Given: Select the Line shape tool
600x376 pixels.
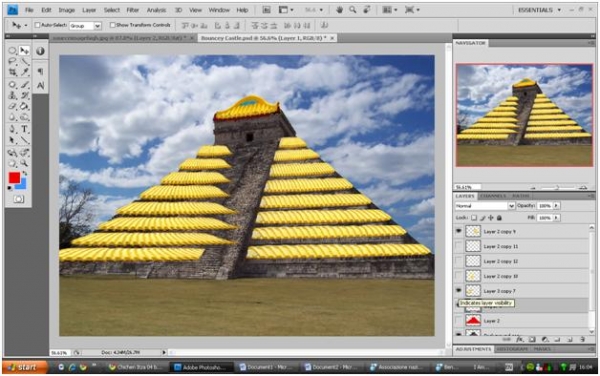Looking at the screenshot, I should 25,140.
